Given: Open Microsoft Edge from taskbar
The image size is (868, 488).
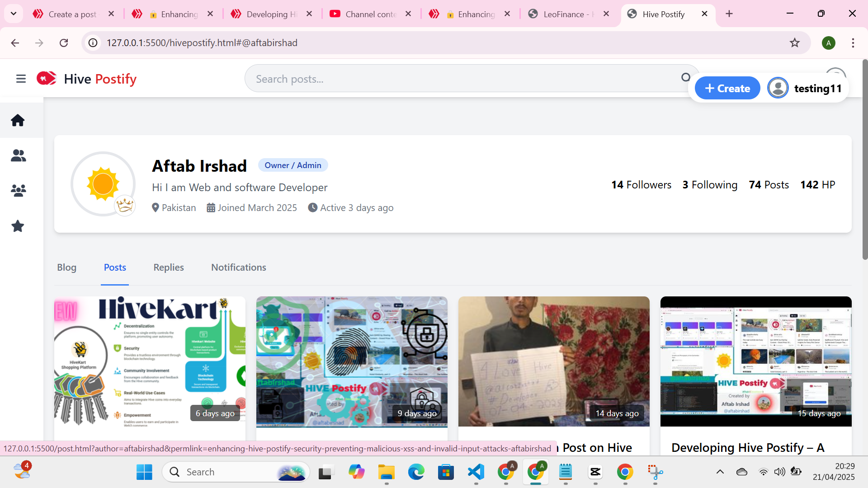Looking at the screenshot, I should (x=416, y=472).
